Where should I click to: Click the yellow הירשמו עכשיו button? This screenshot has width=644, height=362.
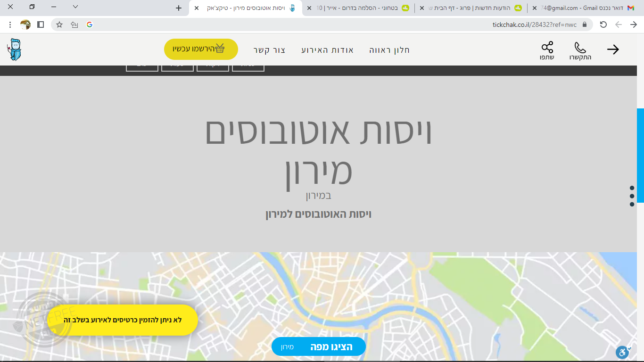[x=201, y=49]
